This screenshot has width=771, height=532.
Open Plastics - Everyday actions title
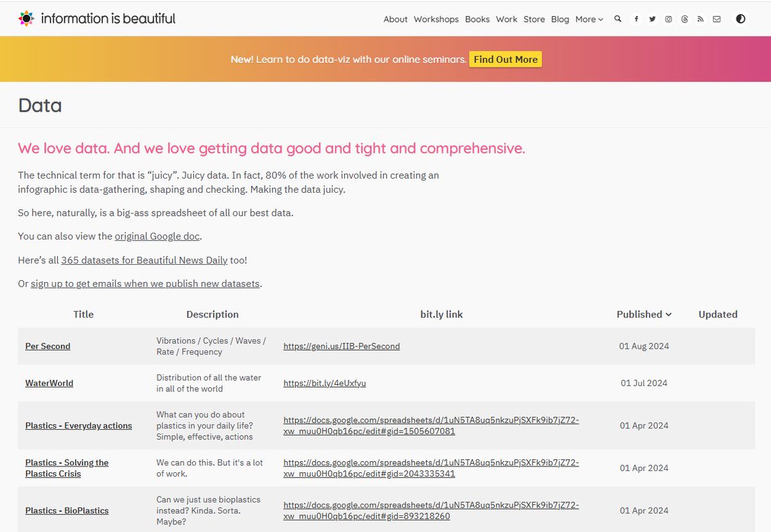click(78, 425)
